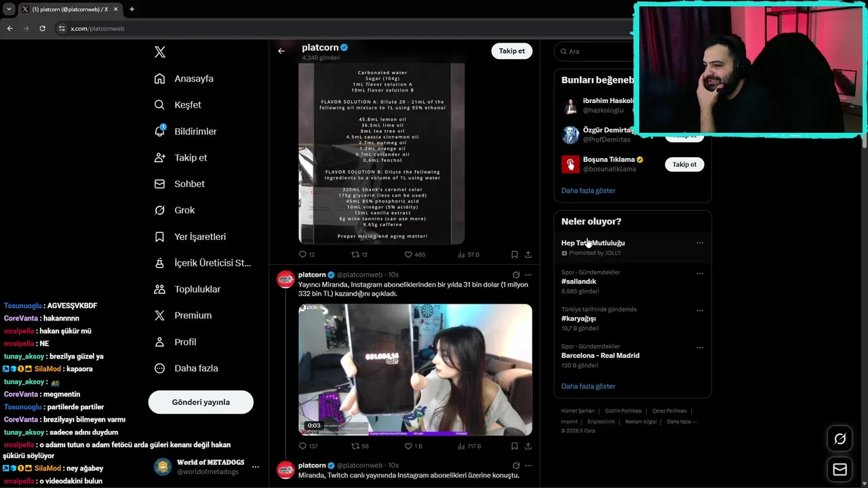
Task: Click the back arrow beside platcorn
Action: [281, 51]
